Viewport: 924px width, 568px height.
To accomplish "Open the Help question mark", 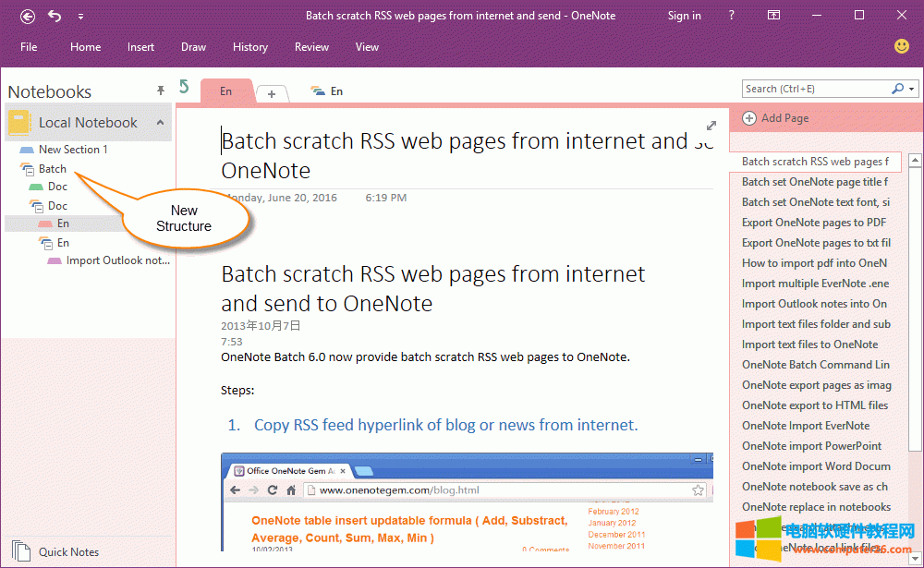I will coord(731,16).
